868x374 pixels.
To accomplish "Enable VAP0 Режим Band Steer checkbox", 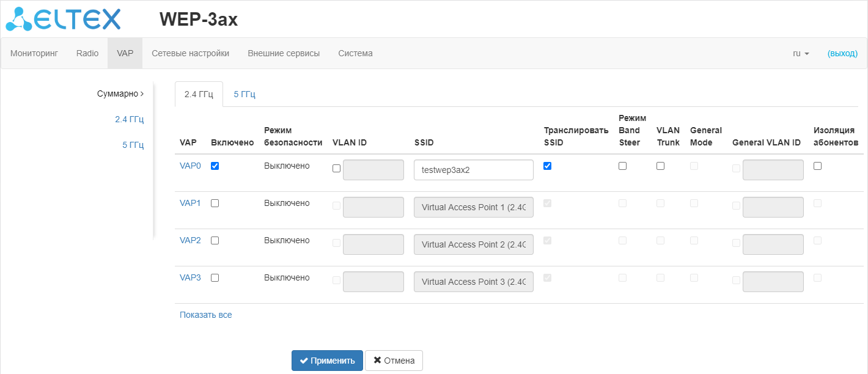I will click(622, 166).
